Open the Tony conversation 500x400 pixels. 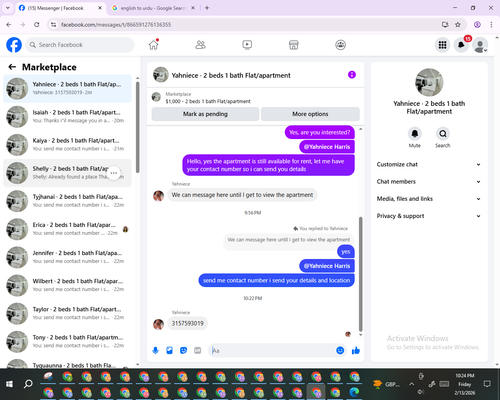click(67, 341)
